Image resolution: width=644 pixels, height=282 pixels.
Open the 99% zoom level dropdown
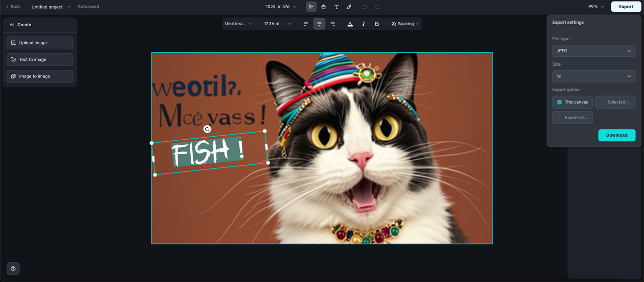point(596,7)
